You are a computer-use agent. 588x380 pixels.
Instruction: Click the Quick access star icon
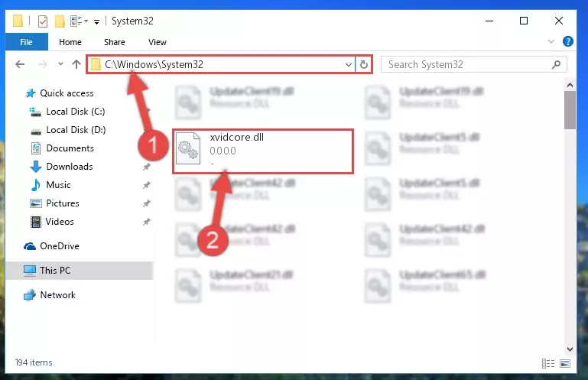[x=31, y=93]
